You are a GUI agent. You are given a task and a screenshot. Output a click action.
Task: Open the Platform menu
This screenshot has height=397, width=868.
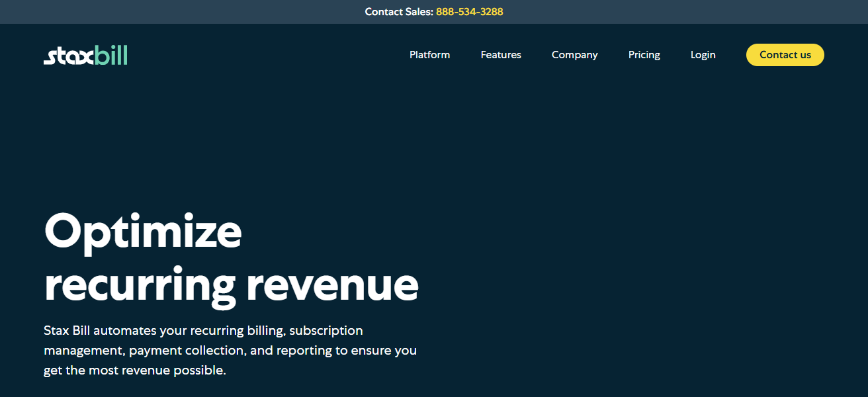coord(429,55)
